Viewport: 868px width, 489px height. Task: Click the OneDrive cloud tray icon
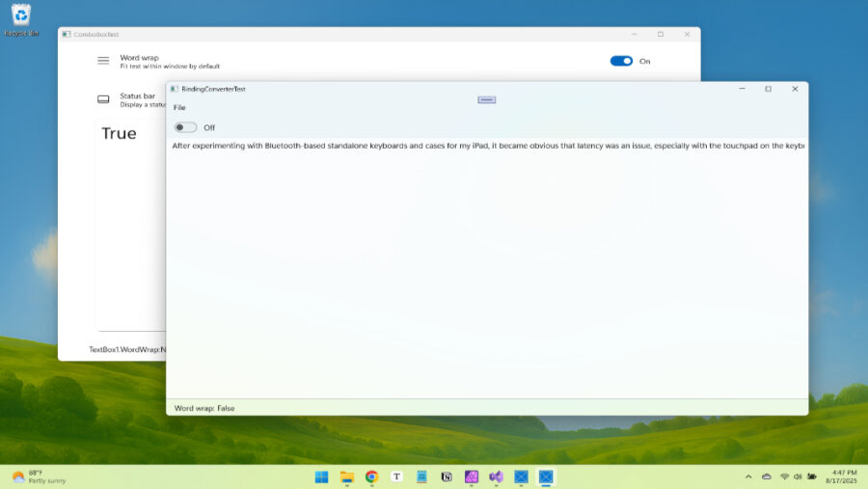coord(767,476)
